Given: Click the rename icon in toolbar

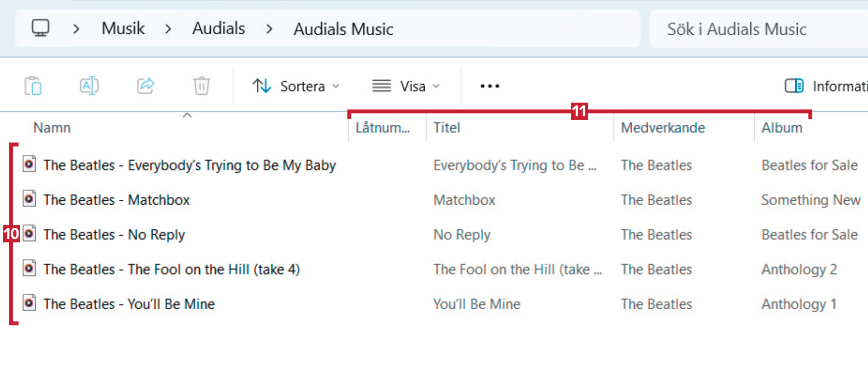Looking at the screenshot, I should pyautogui.click(x=89, y=86).
